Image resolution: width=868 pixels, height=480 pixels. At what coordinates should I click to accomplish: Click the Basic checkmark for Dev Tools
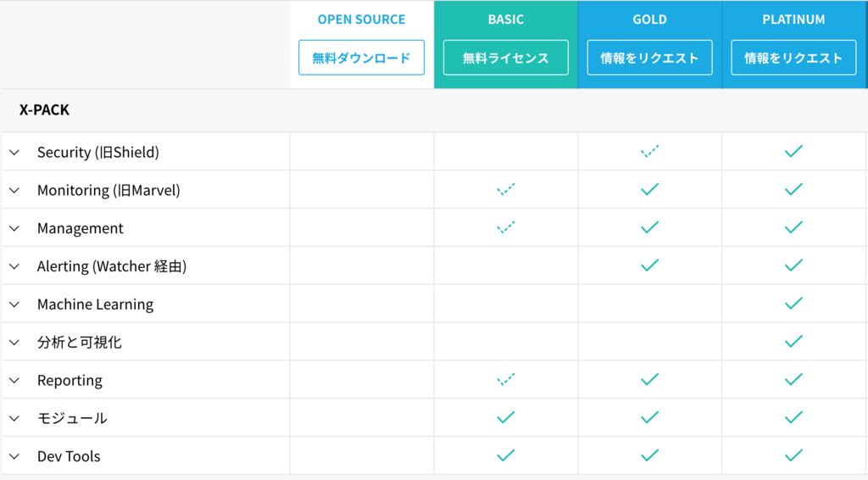tap(505, 455)
